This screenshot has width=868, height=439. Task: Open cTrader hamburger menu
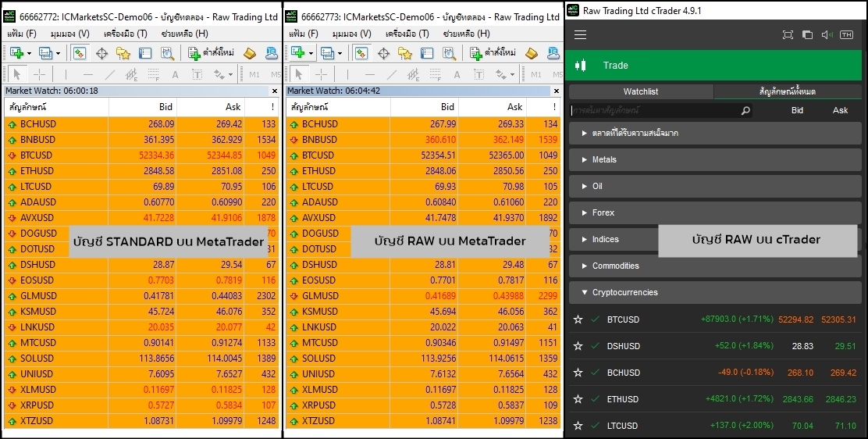click(580, 35)
